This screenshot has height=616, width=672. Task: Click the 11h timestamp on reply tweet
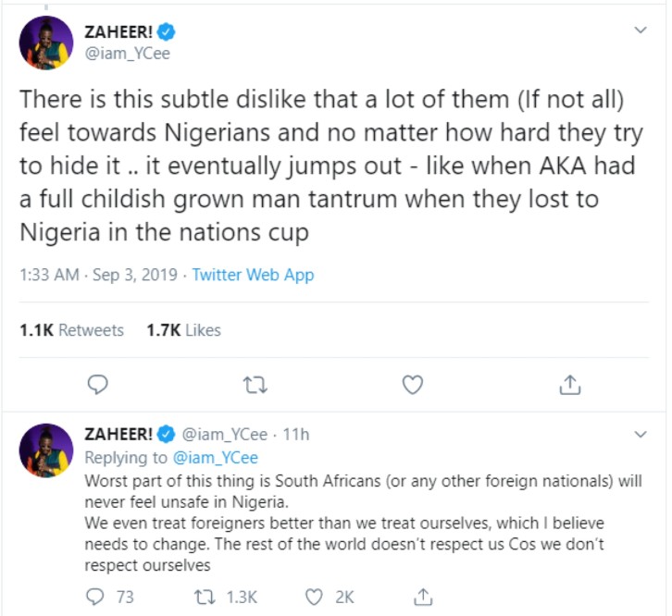[x=295, y=435]
